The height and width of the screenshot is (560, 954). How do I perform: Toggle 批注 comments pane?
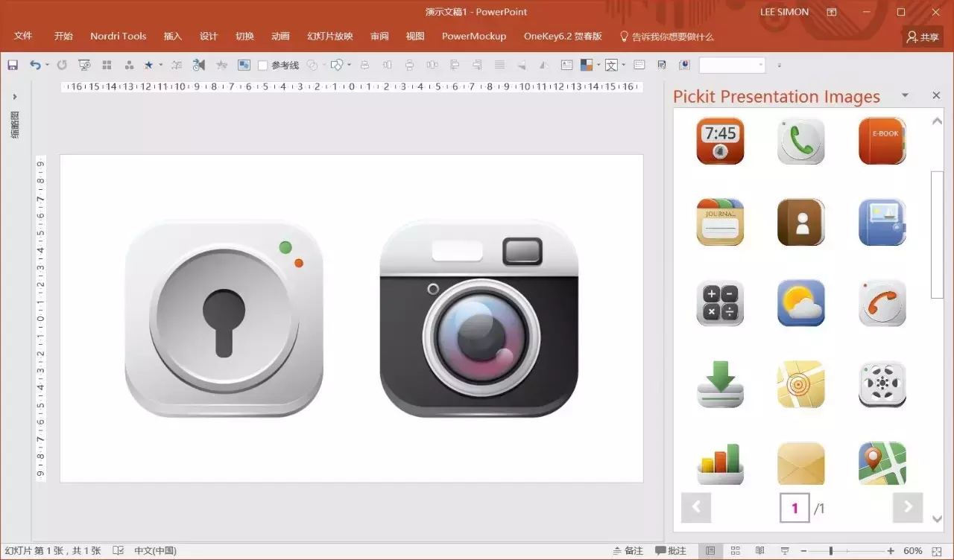coord(671,551)
